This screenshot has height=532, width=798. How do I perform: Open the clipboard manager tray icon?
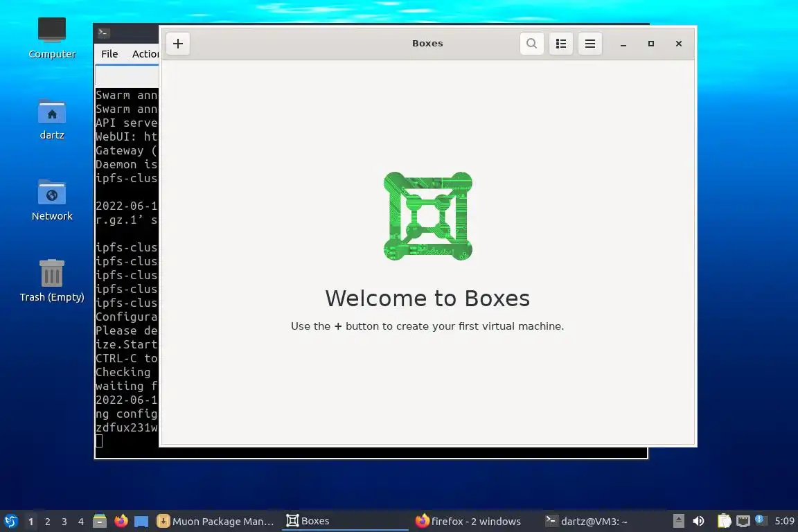tap(724, 521)
